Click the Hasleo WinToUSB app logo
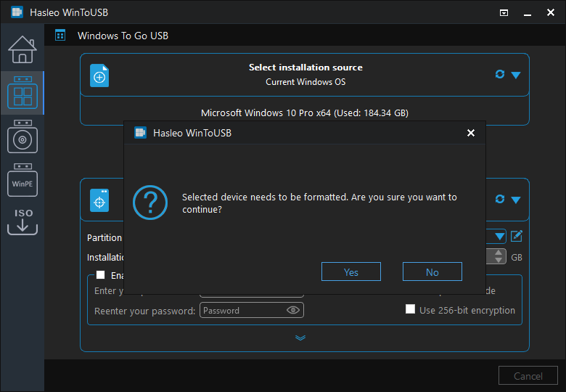Viewport: 566px width, 392px height. click(x=17, y=12)
